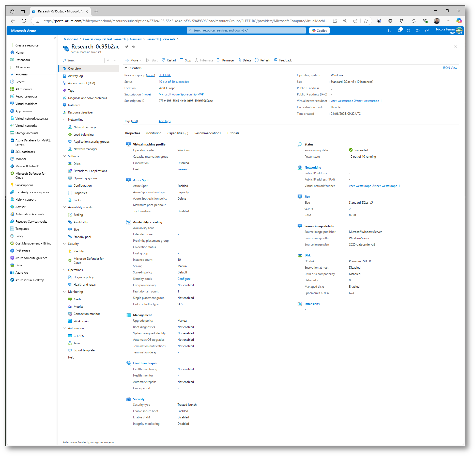Click Copilot button
476x457 pixels.
coord(319,30)
